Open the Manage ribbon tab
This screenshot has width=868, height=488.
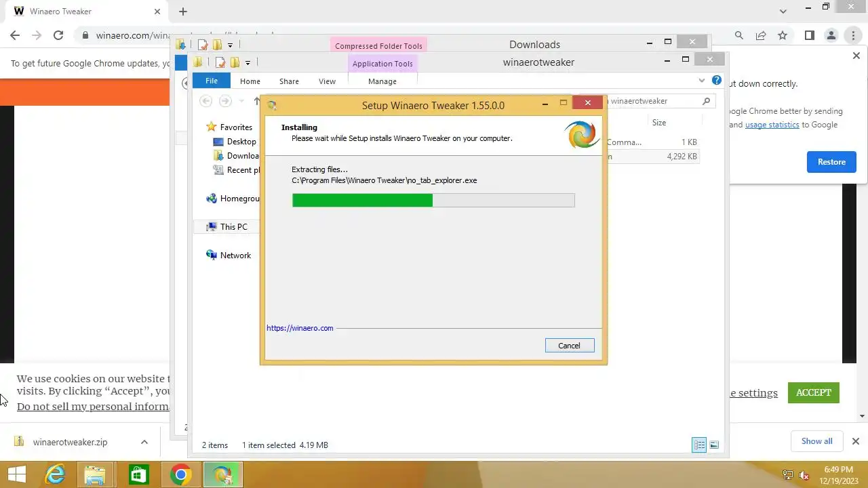pos(382,81)
